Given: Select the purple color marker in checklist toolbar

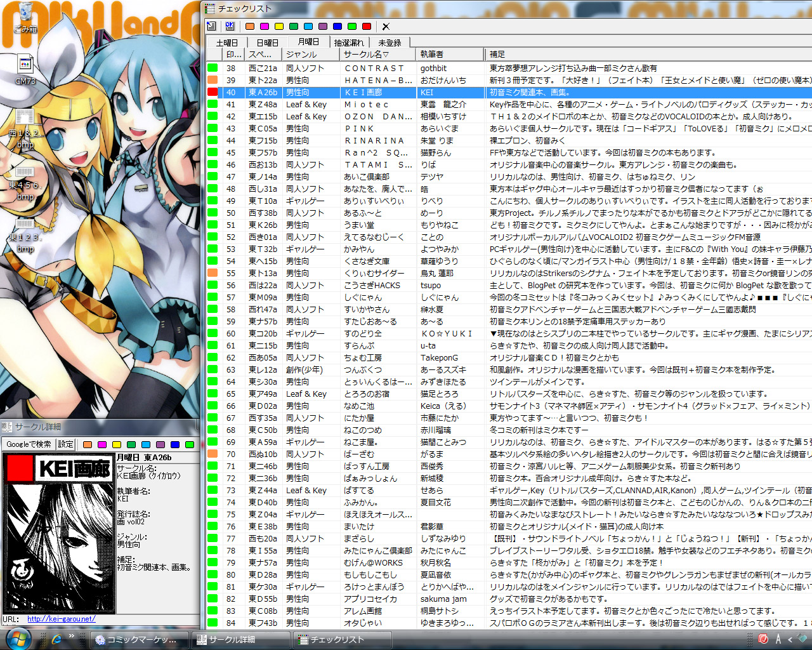Looking at the screenshot, I should coord(323,26).
